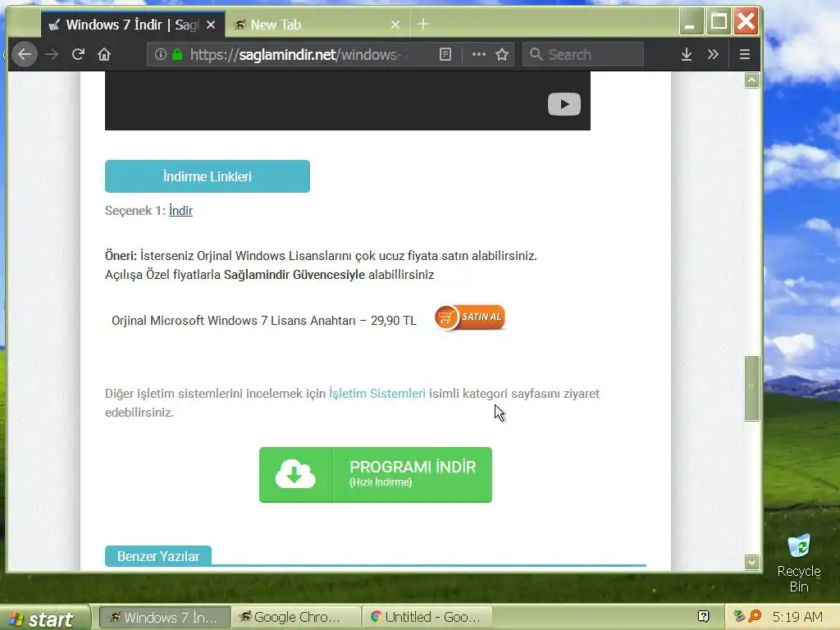
Task: Reload the current page
Action: [x=78, y=54]
